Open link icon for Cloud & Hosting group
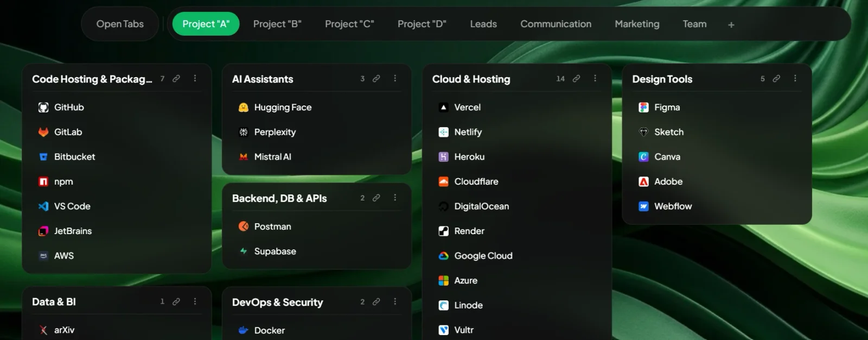 [x=577, y=79]
